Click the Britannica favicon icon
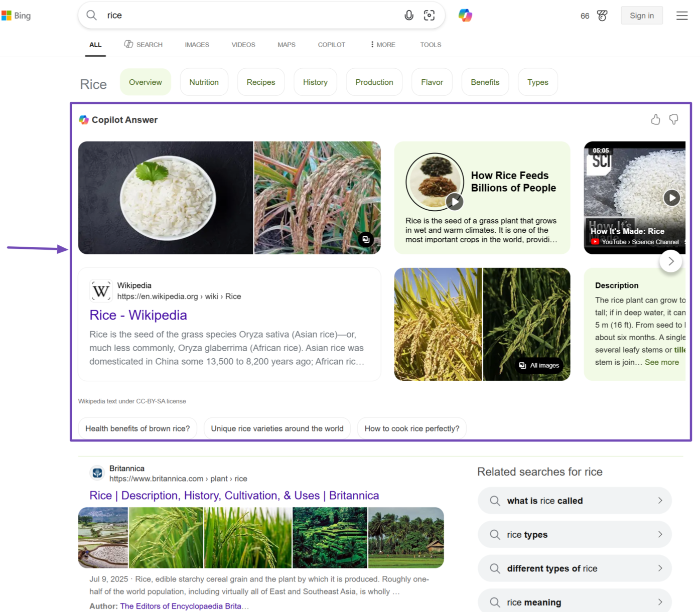 (97, 473)
